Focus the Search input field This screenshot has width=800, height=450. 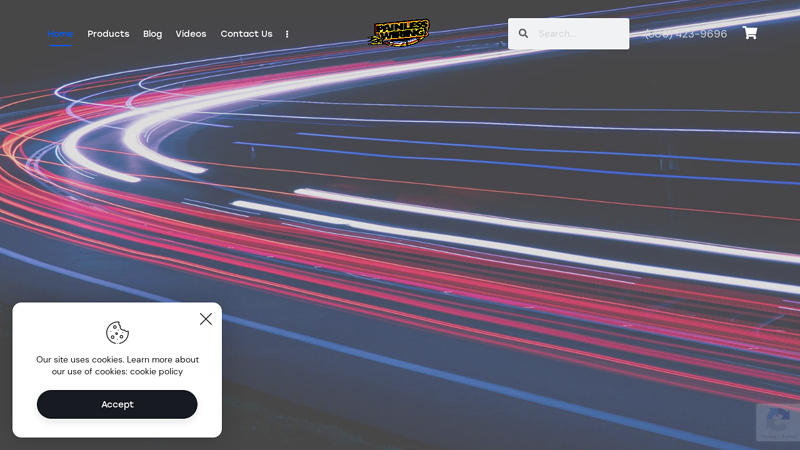coord(580,33)
